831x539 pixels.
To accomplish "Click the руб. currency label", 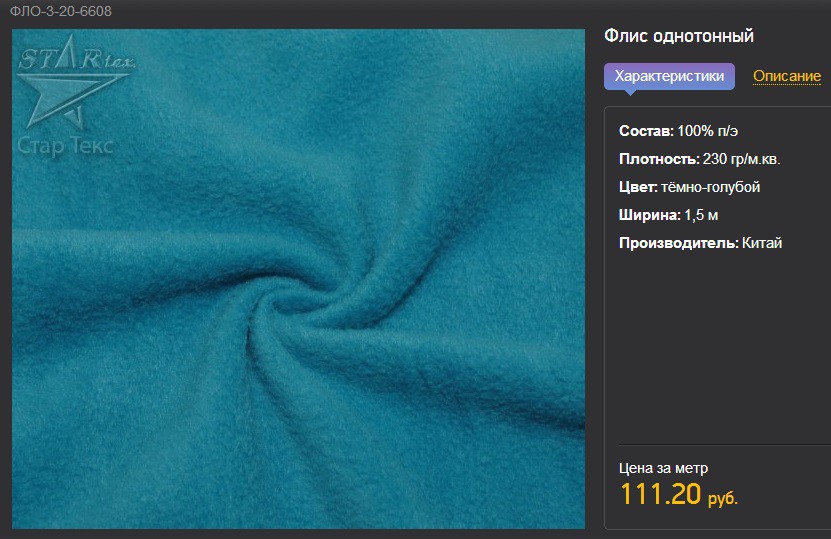I will tap(723, 498).
